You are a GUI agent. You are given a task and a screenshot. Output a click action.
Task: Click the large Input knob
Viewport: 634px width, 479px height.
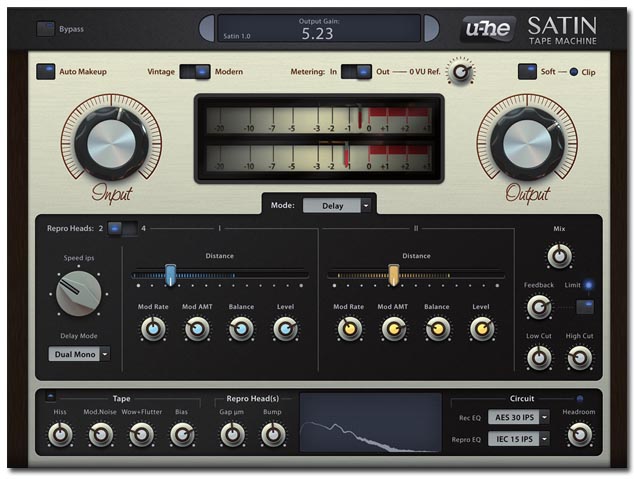(112, 143)
